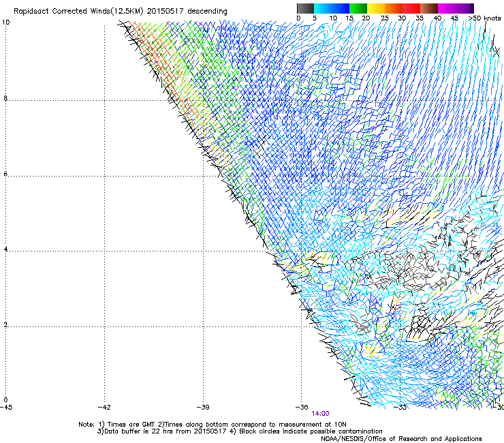Screen dimensions: 504x443
Task: Click the '0' latitude axis label
Action: (5, 400)
